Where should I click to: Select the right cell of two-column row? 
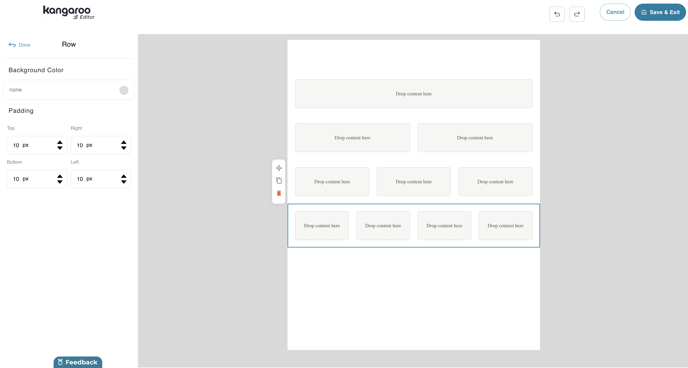475,138
